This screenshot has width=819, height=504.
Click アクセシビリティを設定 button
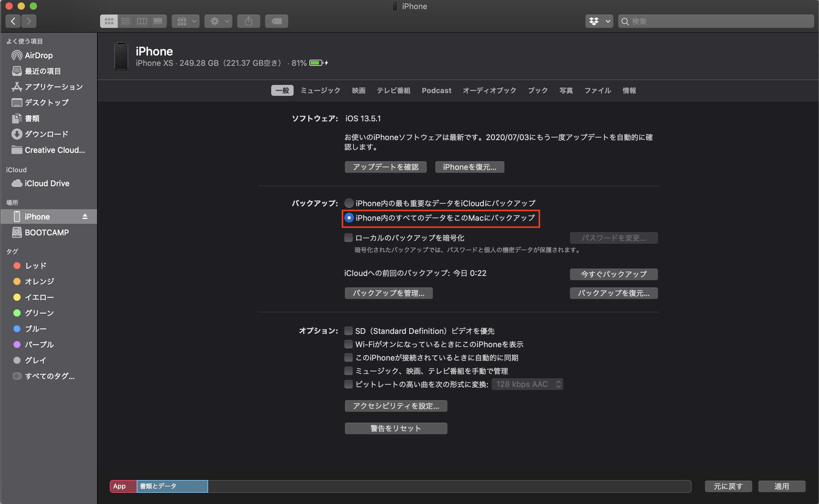(396, 406)
